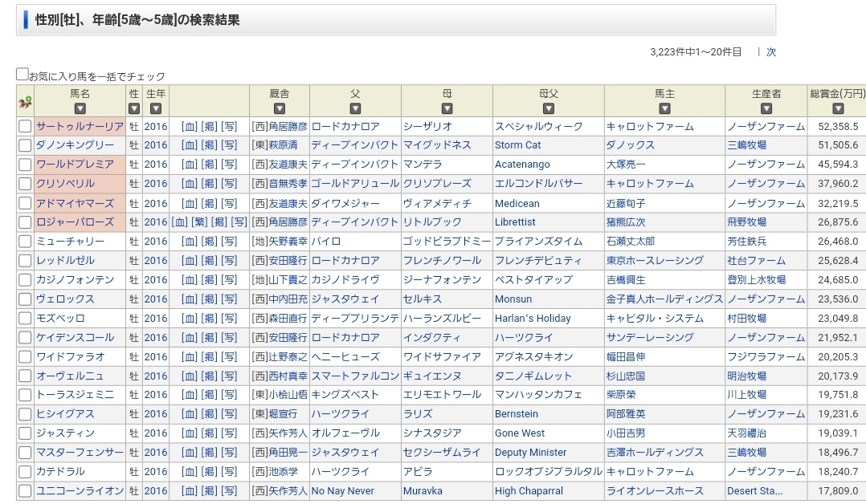Tick the checkbox for サートゥルナーリア row
This screenshot has height=504, width=866.
pos(25,126)
